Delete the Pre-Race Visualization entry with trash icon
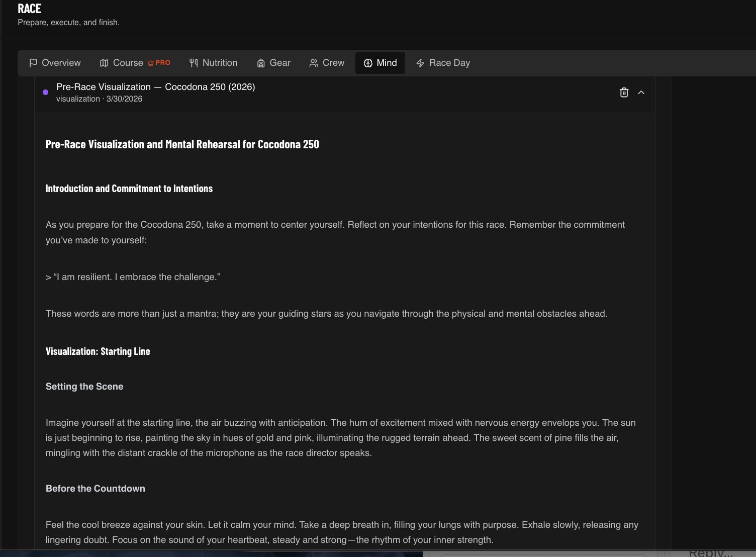 pos(624,92)
